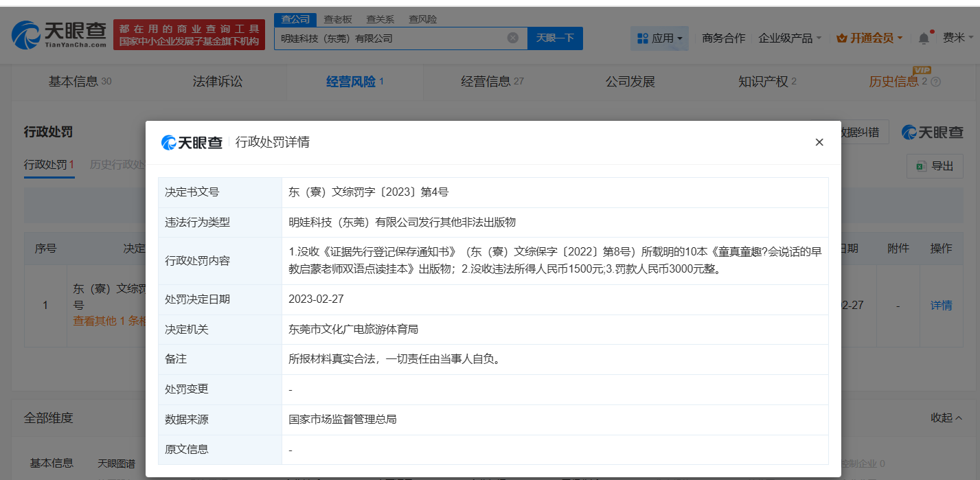
Task: Click the 数据纠错 button
Action: (x=862, y=131)
